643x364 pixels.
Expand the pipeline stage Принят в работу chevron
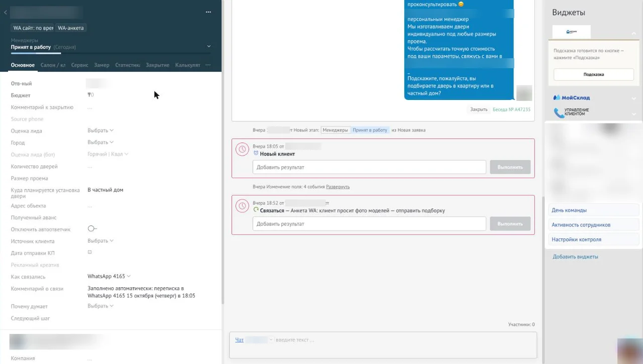[209, 46]
